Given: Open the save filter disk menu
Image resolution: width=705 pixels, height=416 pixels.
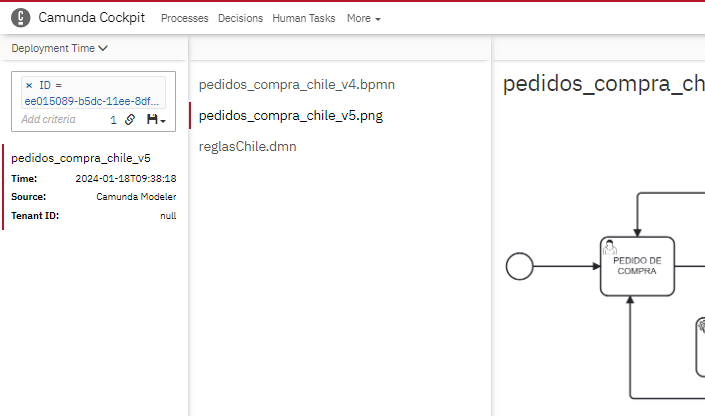Looking at the screenshot, I should coord(155,120).
